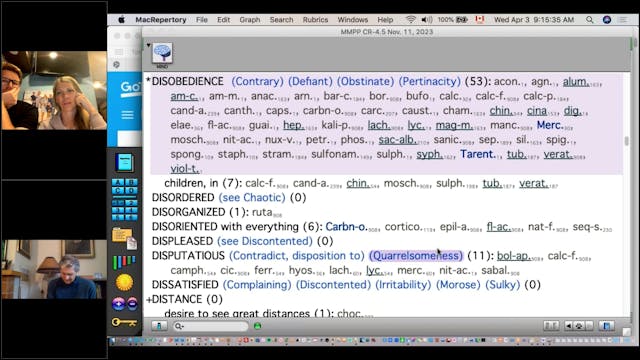Select the bottom video thumbnail of man reading
640x360 pixels.
(54, 269)
